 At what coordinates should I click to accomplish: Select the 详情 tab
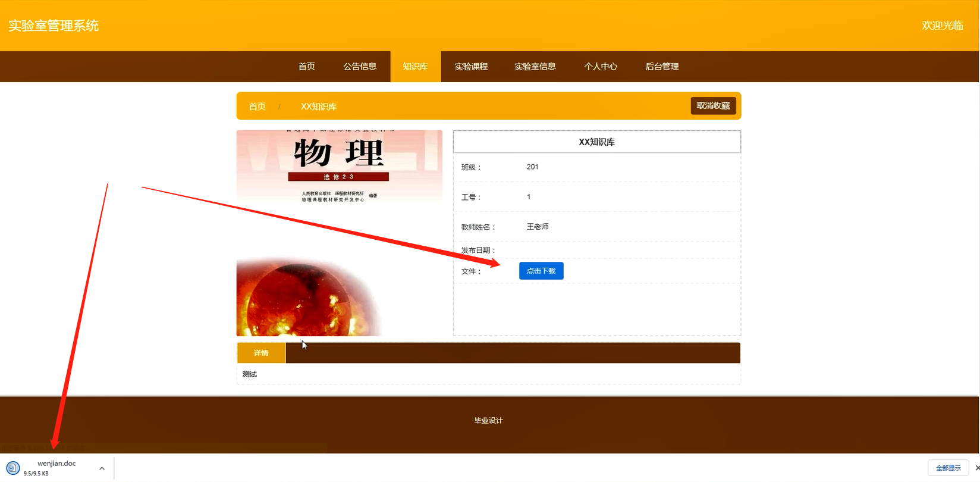pos(261,353)
